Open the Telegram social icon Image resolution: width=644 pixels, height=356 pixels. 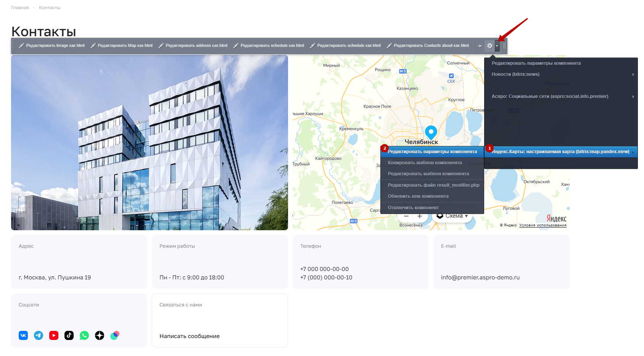pyautogui.click(x=39, y=335)
